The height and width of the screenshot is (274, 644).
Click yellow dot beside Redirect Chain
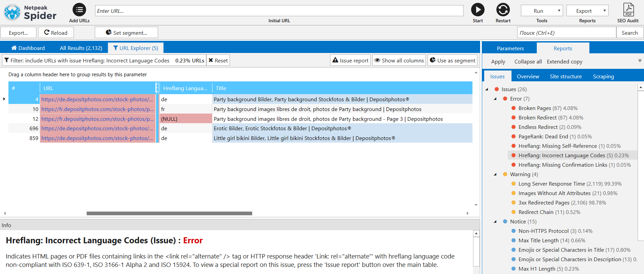[x=514, y=212]
